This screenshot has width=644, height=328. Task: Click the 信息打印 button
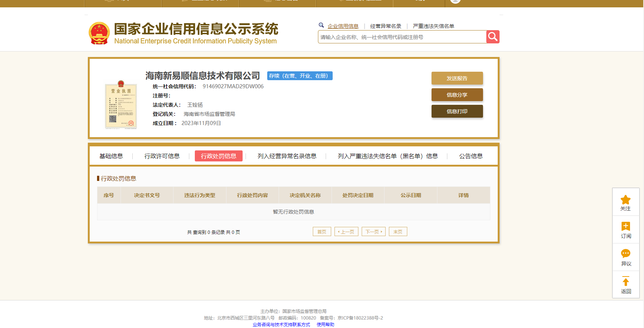click(x=457, y=111)
